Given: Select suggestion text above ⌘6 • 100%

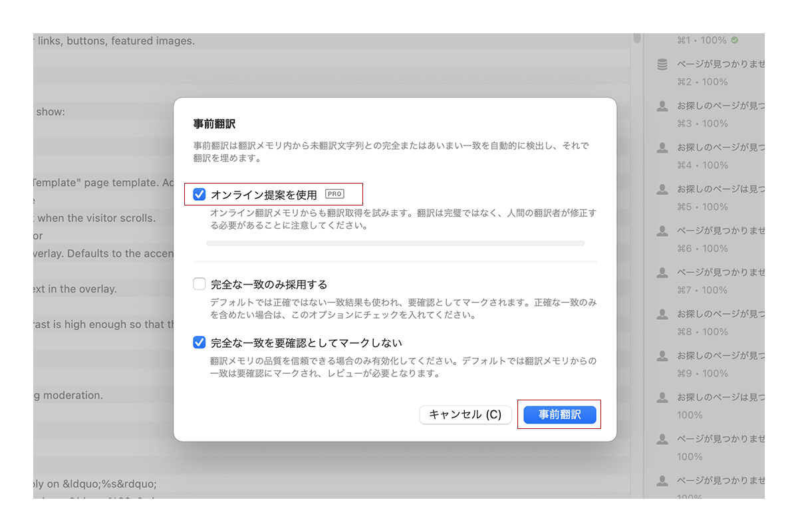Looking at the screenshot, I should (721, 231).
